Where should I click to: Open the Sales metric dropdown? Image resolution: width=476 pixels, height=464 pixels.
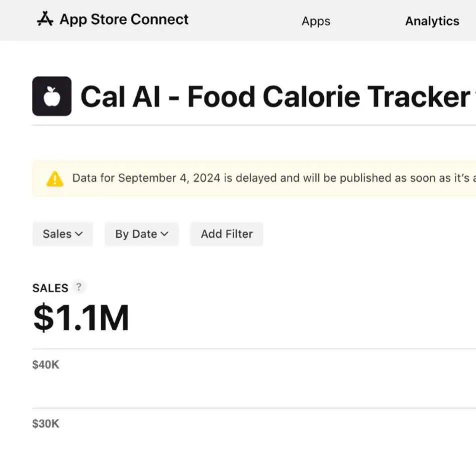[62, 234]
